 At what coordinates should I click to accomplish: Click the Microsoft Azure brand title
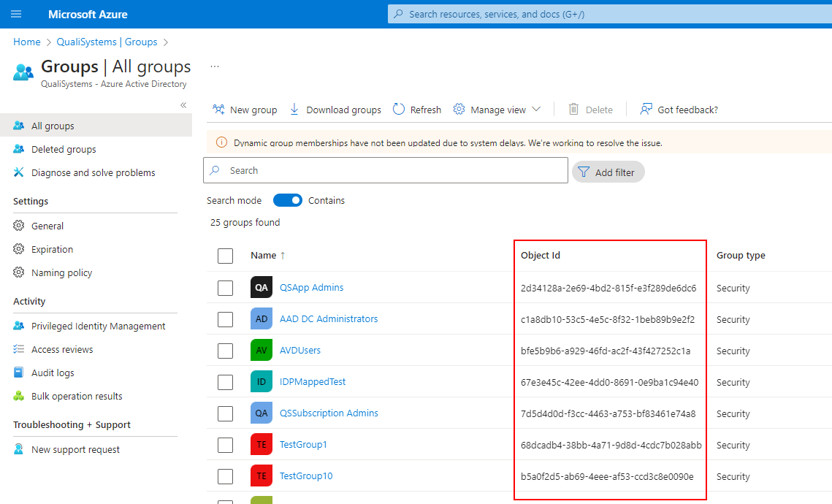[x=88, y=15]
